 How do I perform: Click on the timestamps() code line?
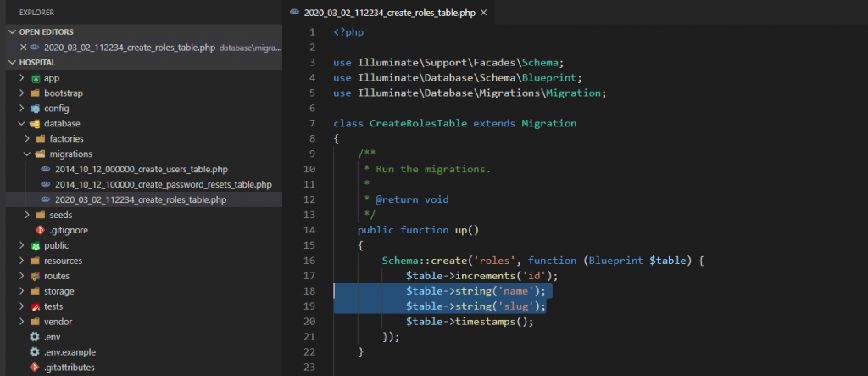[470, 321]
